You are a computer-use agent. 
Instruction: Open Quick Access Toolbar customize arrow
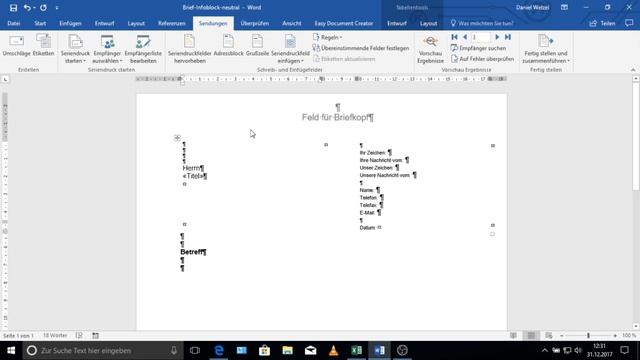point(57,8)
